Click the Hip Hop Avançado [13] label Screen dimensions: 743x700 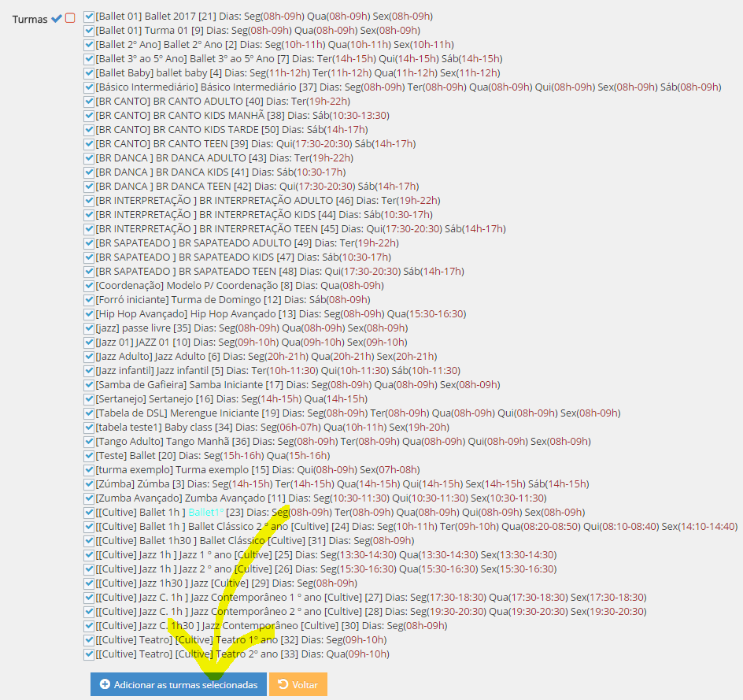pos(281,313)
